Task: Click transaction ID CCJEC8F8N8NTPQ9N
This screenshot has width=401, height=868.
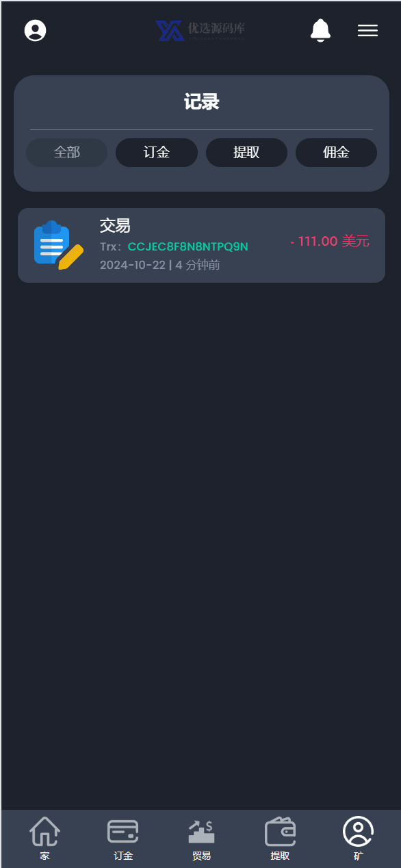Action: [x=188, y=246]
